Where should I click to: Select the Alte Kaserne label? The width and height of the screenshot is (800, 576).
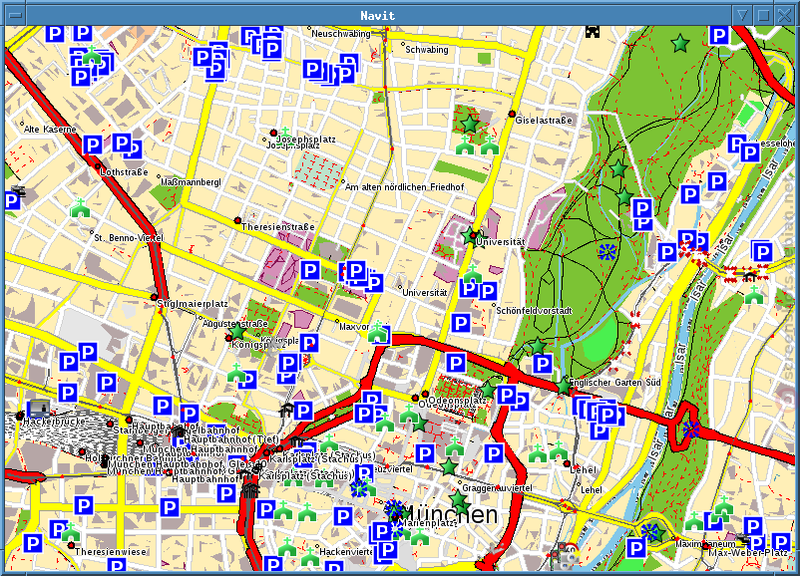50,129
